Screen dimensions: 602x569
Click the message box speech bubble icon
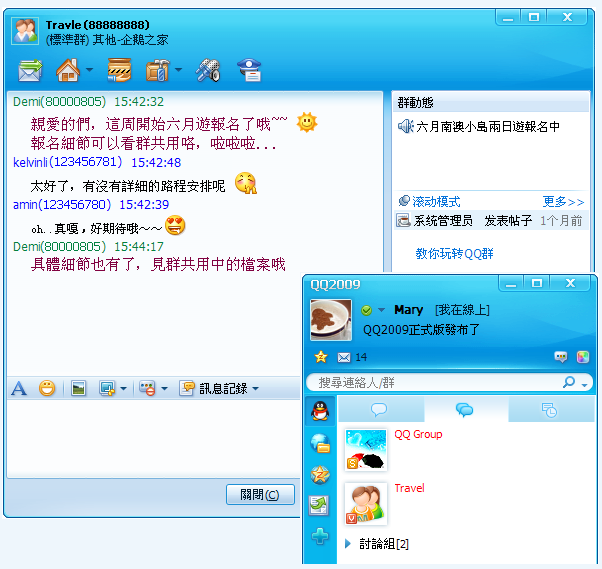561,357
